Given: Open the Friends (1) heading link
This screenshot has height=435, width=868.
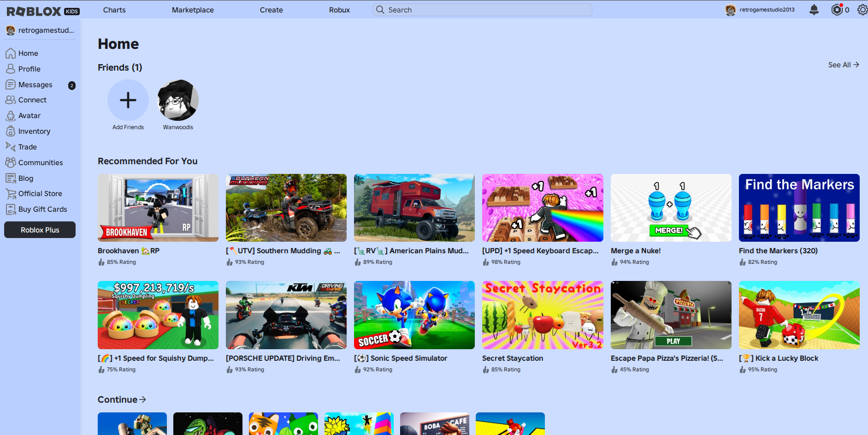Looking at the screenshot, I should [120, 67].
